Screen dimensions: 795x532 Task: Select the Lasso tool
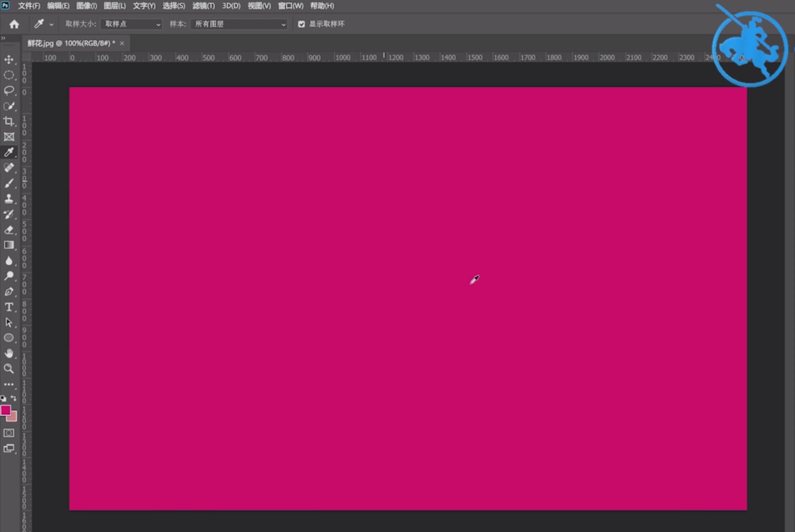pos(9,91)
